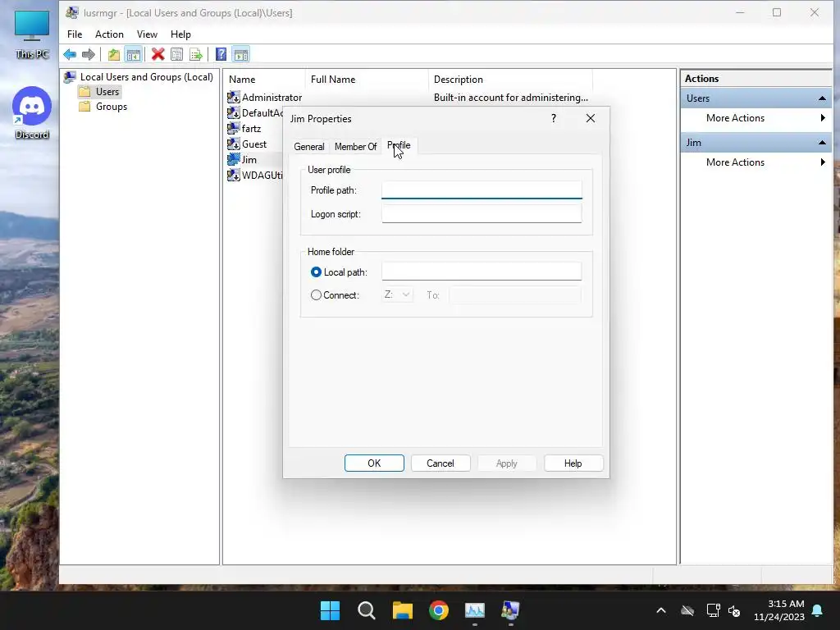Click the Local path text field

click(482, 272)
